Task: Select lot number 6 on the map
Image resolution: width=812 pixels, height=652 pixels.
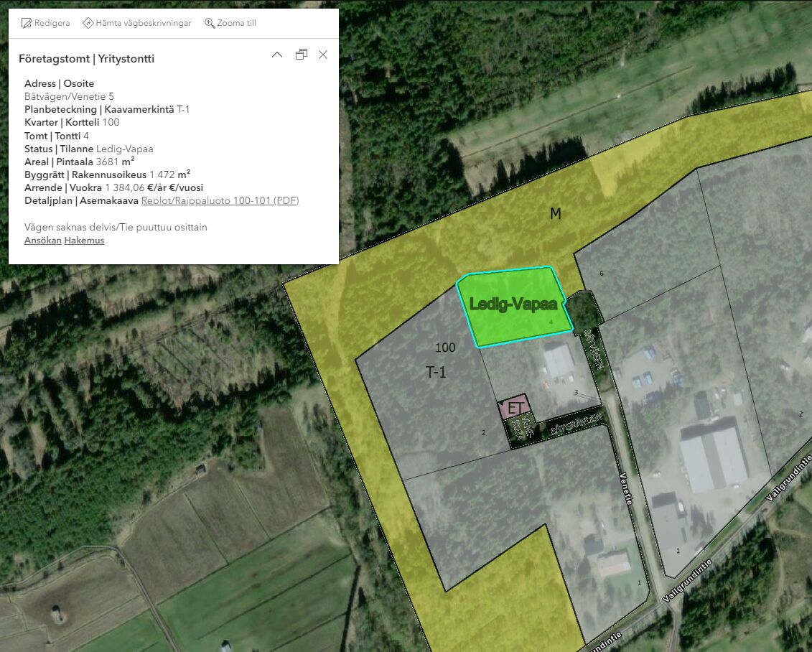Action: pyautogui.click(x=602, y=274)
